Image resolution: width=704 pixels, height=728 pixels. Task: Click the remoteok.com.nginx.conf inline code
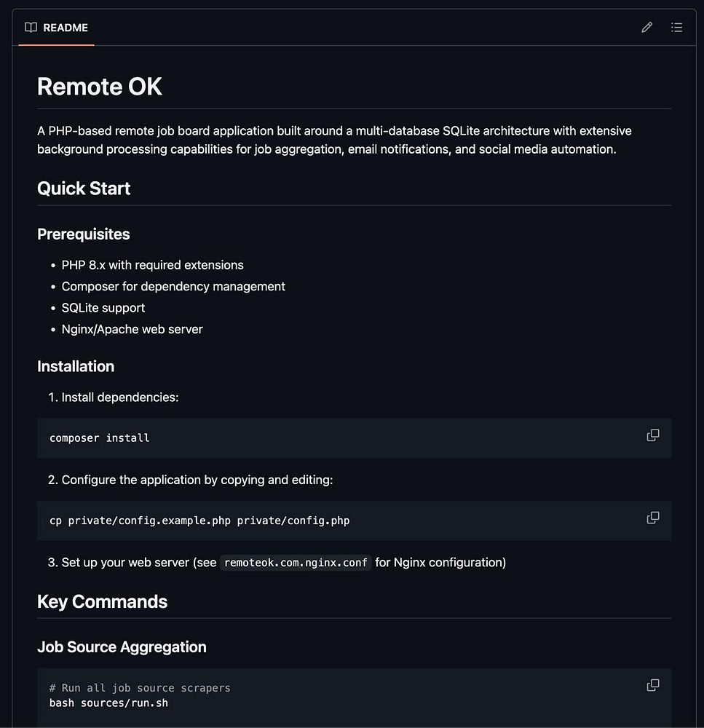point(296,563)
